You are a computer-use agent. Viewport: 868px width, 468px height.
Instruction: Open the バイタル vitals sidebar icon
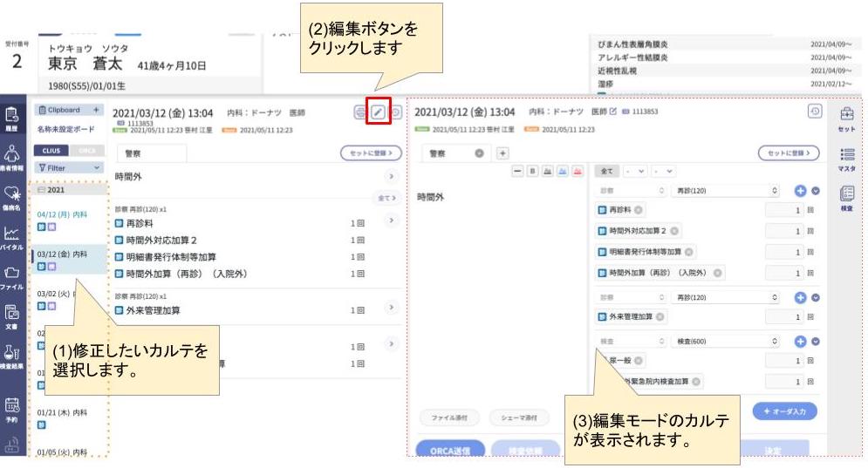11,238
